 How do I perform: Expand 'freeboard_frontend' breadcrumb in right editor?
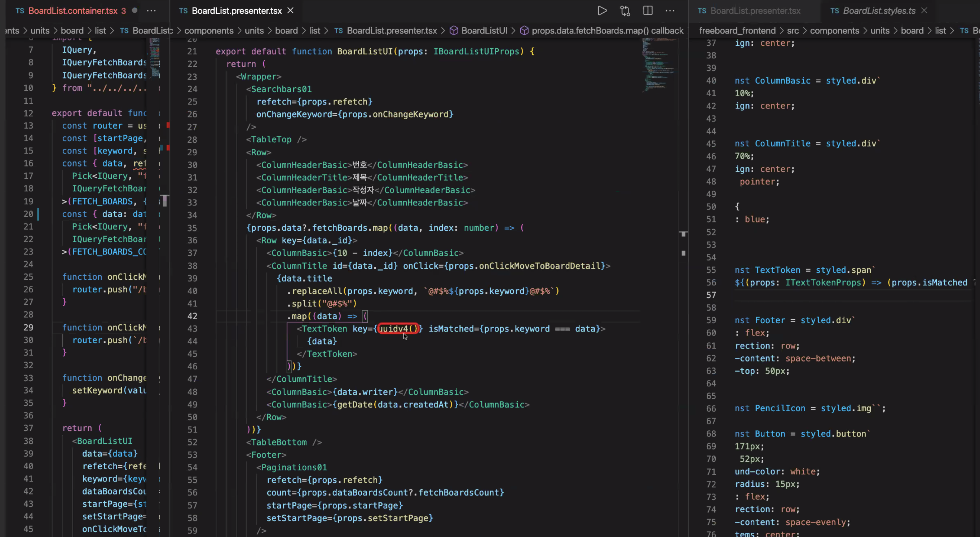click(x=737, y=30)
